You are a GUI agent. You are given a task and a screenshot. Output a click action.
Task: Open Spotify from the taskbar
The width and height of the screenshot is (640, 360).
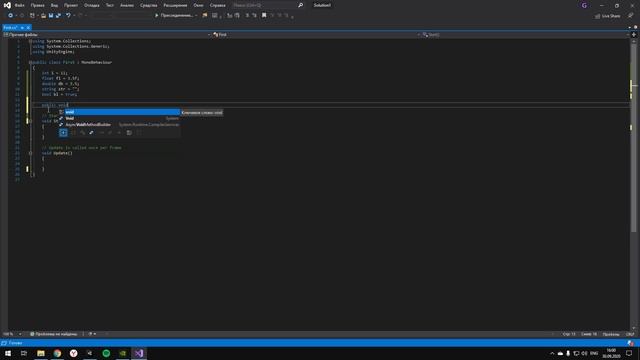coord(106,353)
